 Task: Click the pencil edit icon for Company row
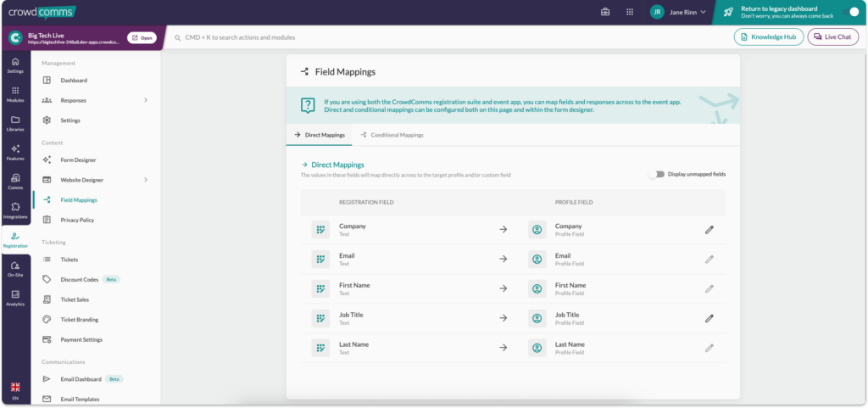click(709, 229)
